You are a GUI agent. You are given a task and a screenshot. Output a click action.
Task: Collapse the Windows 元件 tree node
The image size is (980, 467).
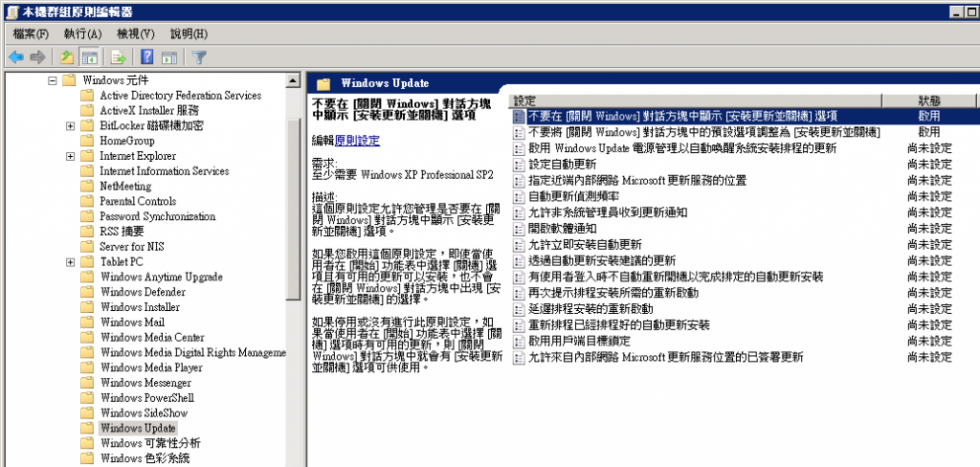point(53,80)
